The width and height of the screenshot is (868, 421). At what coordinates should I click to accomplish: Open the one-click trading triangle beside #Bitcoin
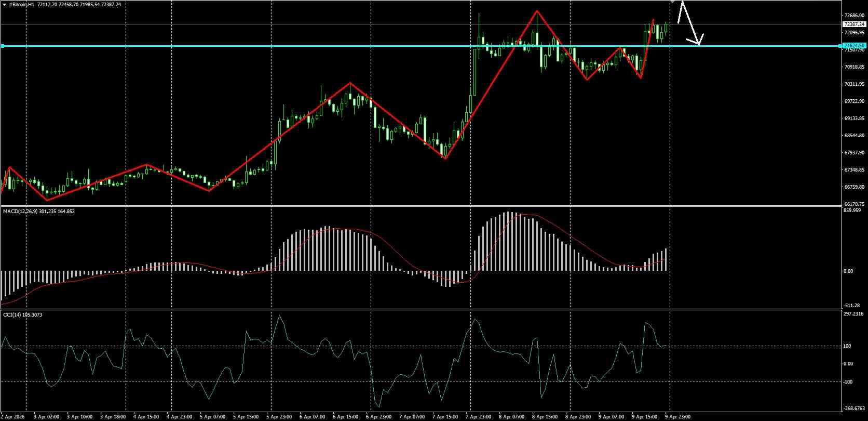(5, 4)
